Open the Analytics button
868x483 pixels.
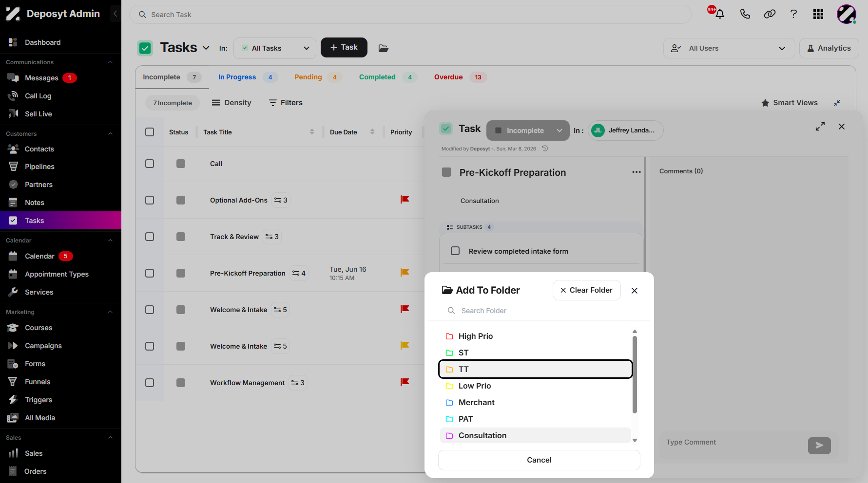[x=829, y=48]
